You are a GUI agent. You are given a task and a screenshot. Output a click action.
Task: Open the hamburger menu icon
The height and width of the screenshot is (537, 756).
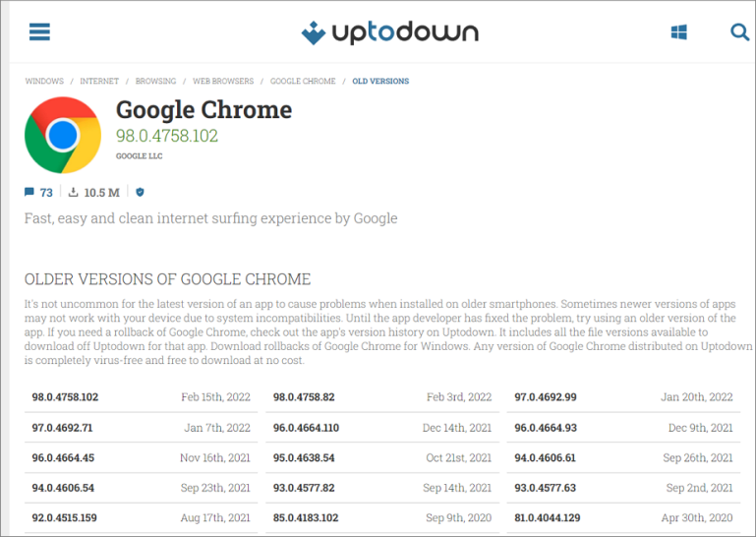tap(39, 31)
